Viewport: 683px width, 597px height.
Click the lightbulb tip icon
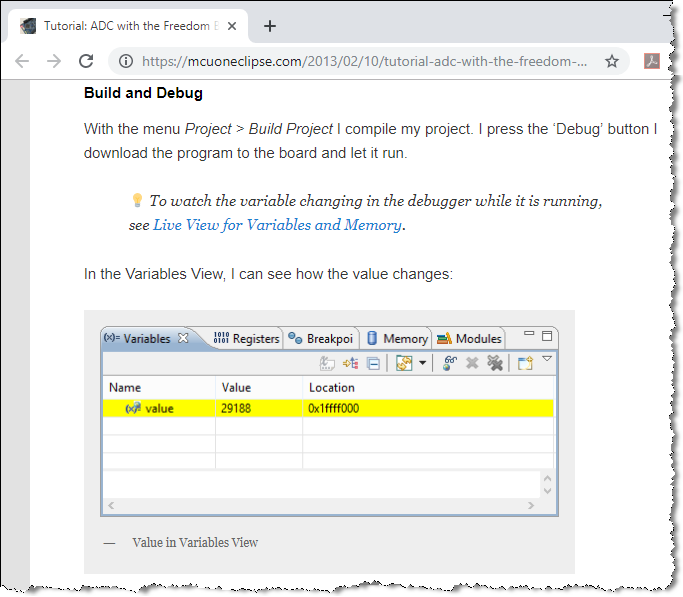(137, 200)
